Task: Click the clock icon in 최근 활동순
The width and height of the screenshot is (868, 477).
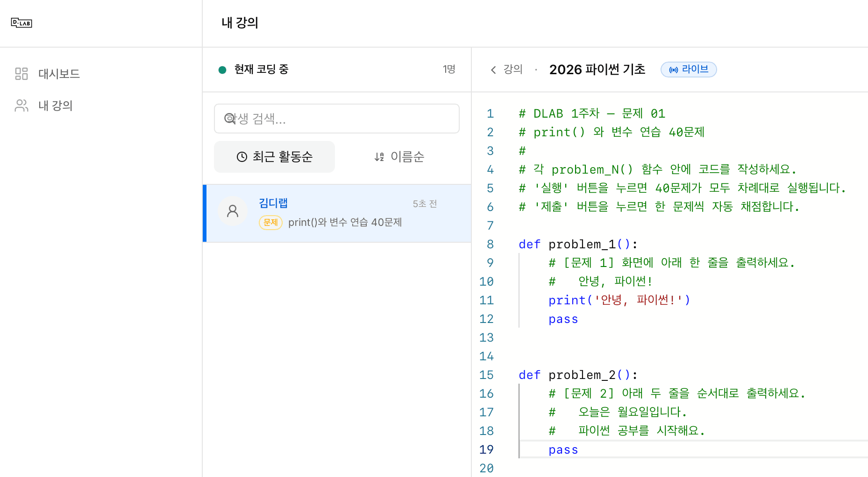Action: point(242,157)
